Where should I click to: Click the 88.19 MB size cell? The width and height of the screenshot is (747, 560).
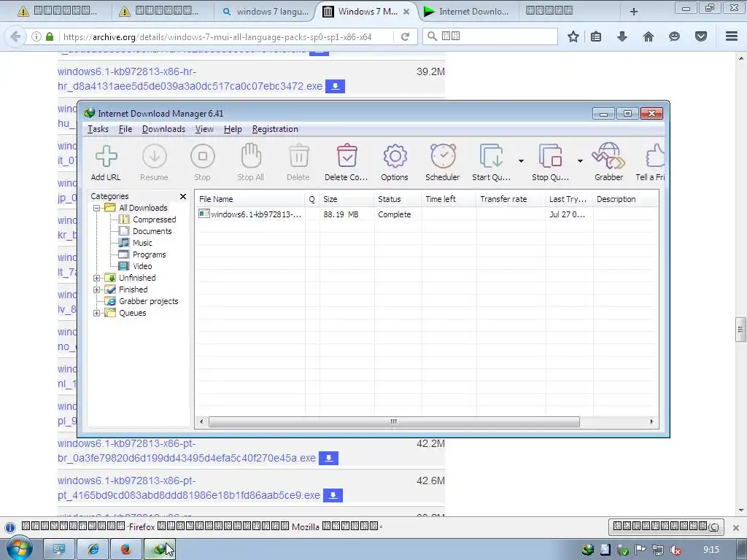point(341,214)
